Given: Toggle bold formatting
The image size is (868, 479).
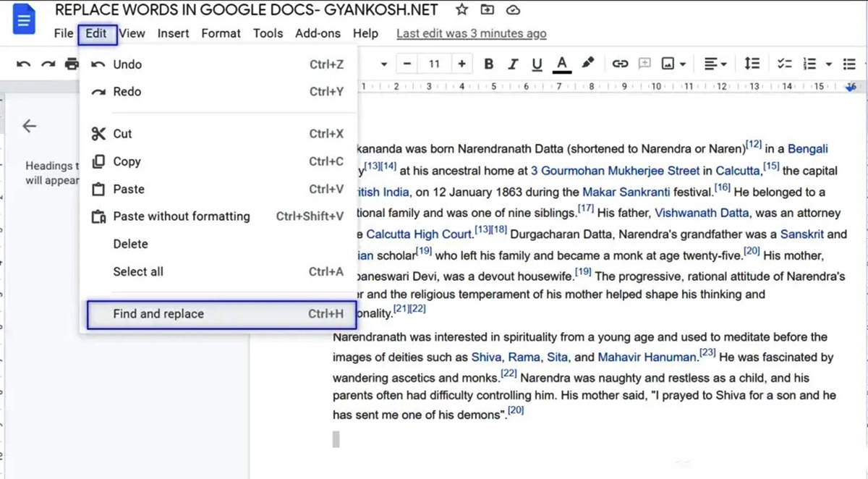Looking at the screenshot, I should pyautogui.click(x=489, y=64).
